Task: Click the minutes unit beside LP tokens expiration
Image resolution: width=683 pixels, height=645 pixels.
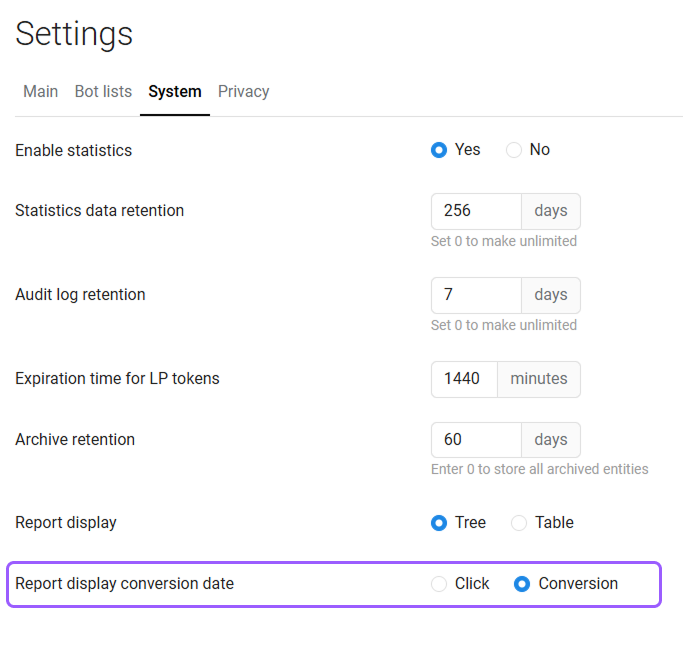Action: point(538,379)
